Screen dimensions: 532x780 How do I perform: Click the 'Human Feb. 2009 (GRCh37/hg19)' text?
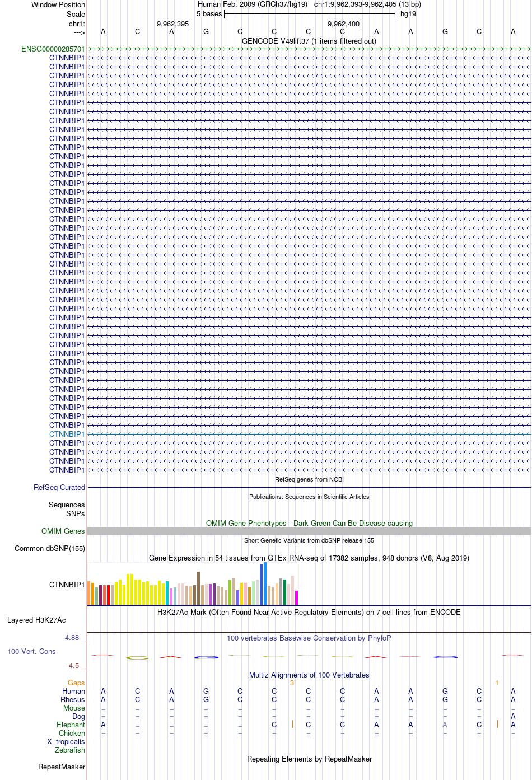tap(253, 4)
